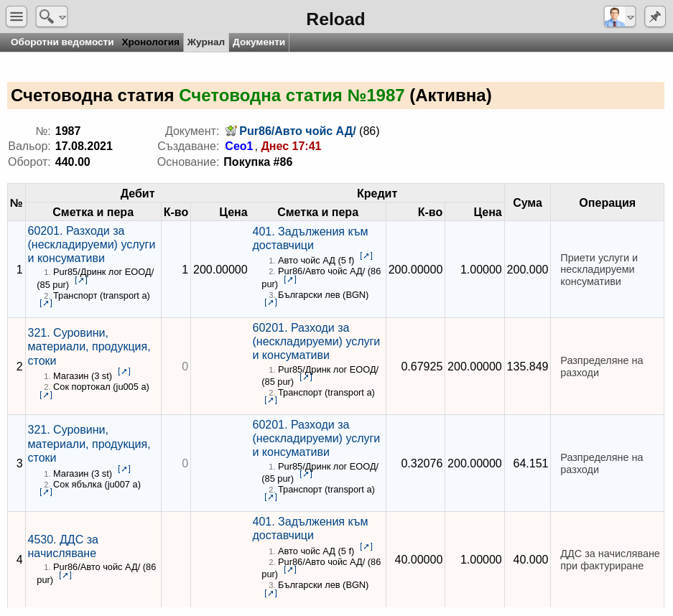The height and width of the screenshot is (616, 673).
Task: Open external link icon for Транспорт (transport a) in row 1 debit
Action: (45, 303)
